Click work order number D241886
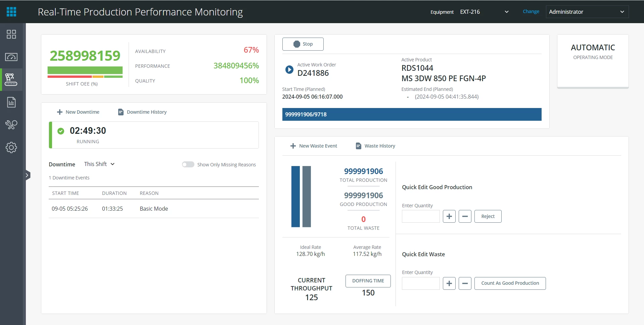The width and height of the screenshot is (644, 325). tap(313, 73)
